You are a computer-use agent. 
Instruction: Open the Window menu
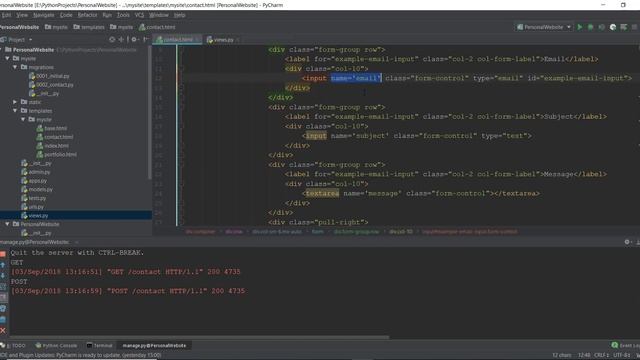[x=159, y=15]
